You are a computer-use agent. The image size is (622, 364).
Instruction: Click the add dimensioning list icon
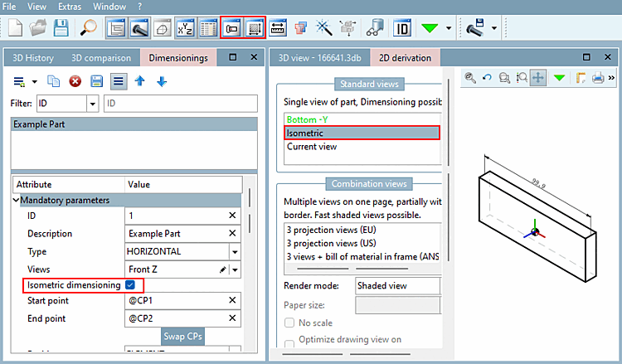coord(19,82)
